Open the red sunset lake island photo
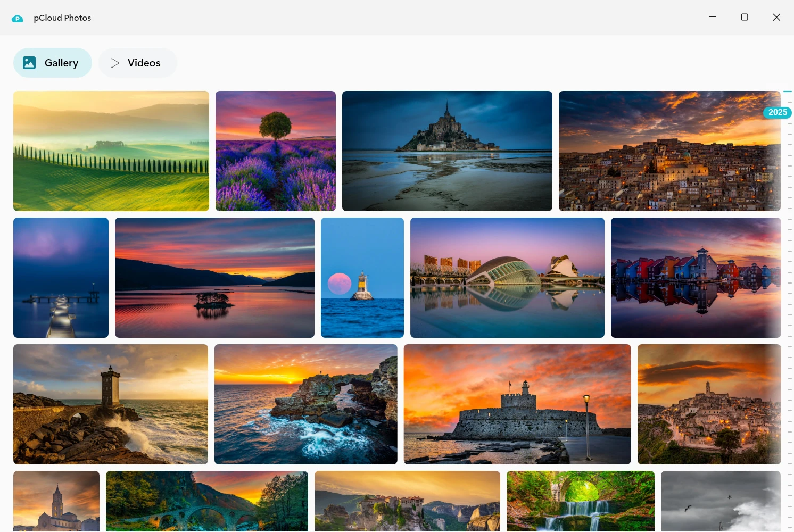This screenshot has height=532, width=794. coord(214,278)
